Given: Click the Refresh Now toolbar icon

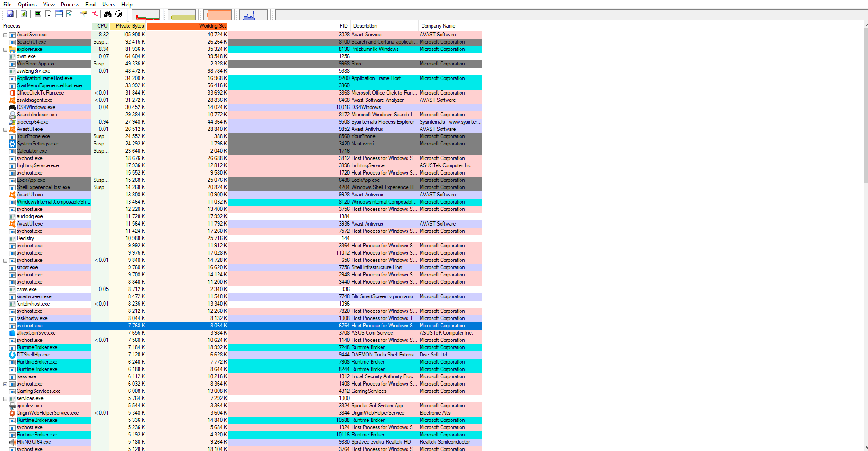Looking at the screenshot, I should click(24, 14).
